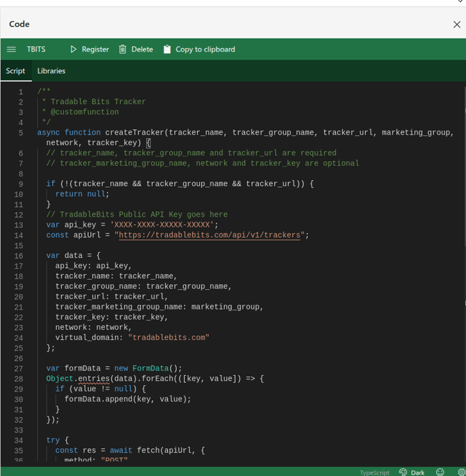Image resolution: width=466 pixels, height=476 pixels.
Task: Click on 'return null;' statement
Action: [x=82, y=194]
